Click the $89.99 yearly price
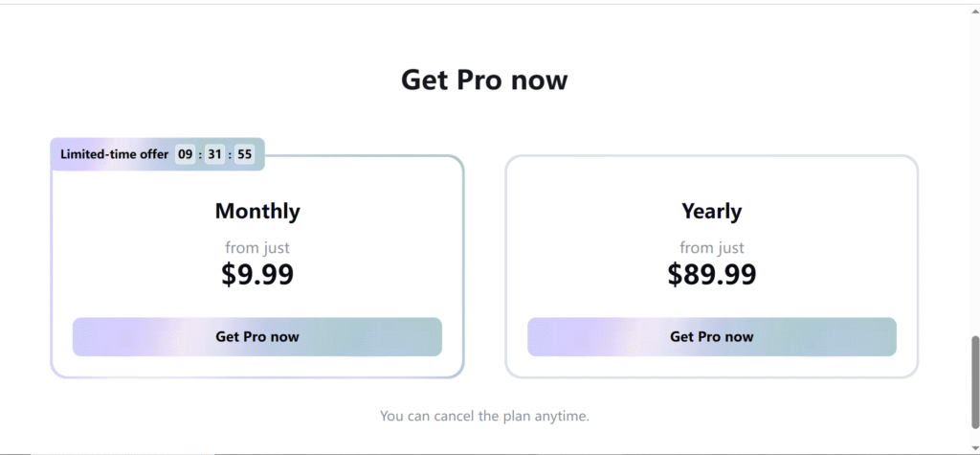 (x=711, y=275)
